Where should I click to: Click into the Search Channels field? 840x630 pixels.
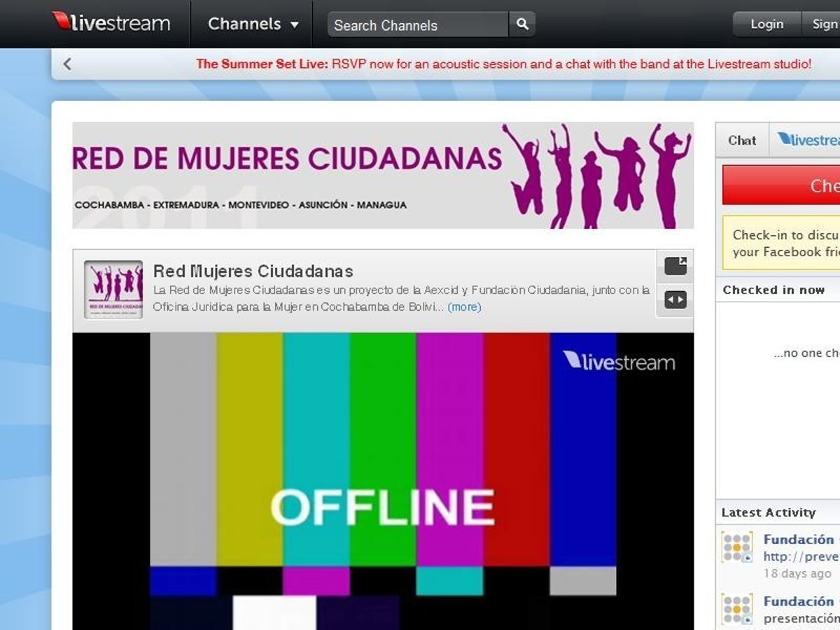[417, 25]
